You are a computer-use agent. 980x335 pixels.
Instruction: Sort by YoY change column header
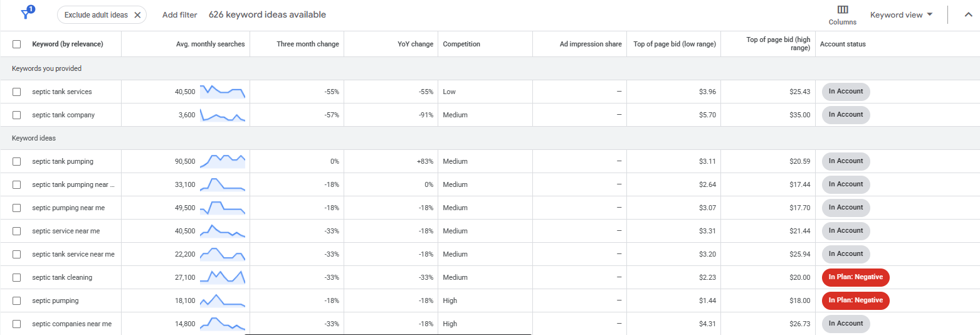415,45
